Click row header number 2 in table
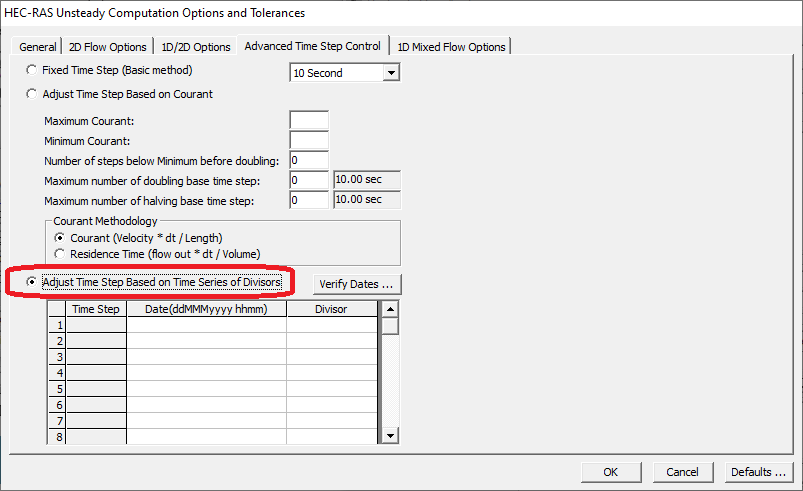The height and width of the screenshot is (491, 803). pos(57,341)
